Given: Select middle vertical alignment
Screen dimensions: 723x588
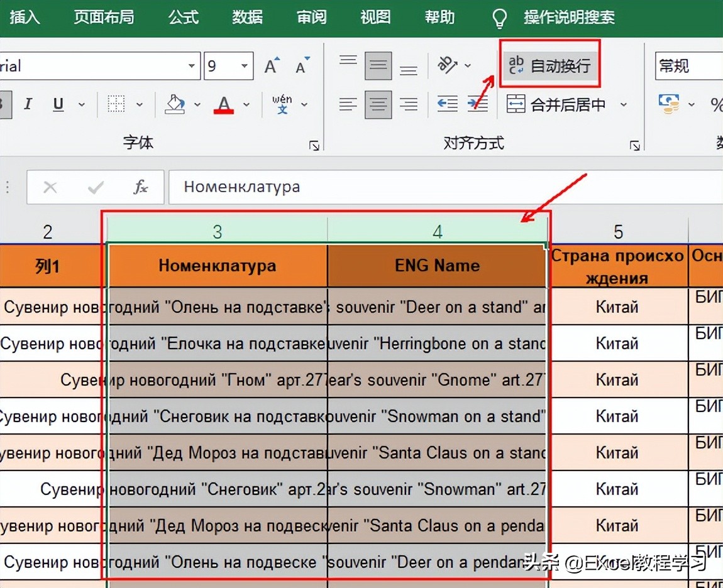Looking at the screenshot, I should coord(378,65).
